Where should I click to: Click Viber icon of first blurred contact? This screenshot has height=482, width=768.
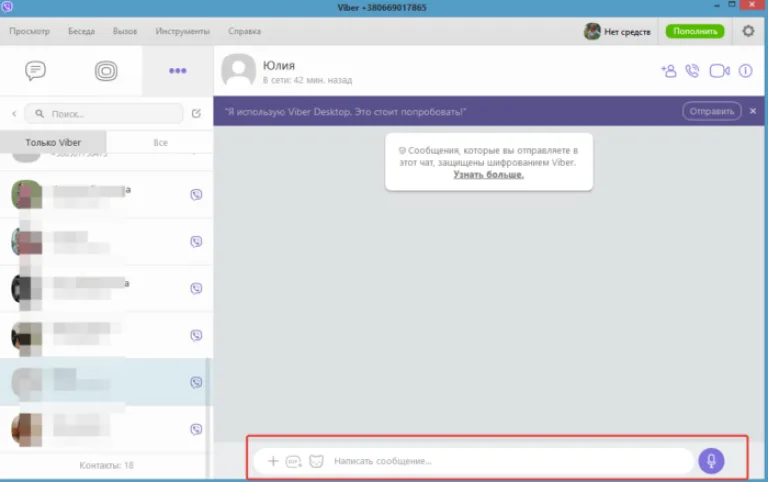point(196,195)
